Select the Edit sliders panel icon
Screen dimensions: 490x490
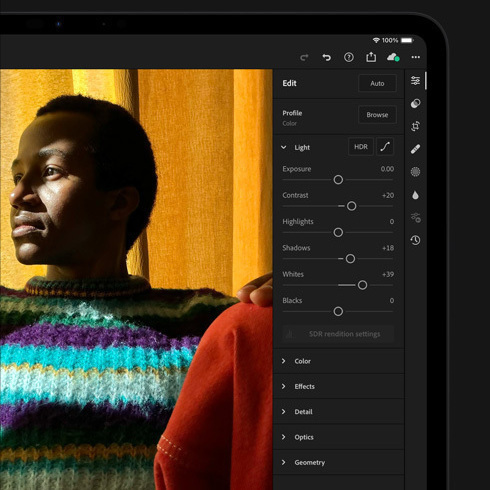(415, 81)
